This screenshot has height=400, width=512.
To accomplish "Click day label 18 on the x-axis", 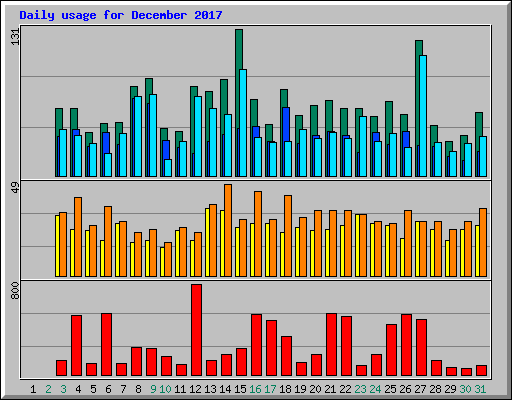I will (x=285, y=389).
